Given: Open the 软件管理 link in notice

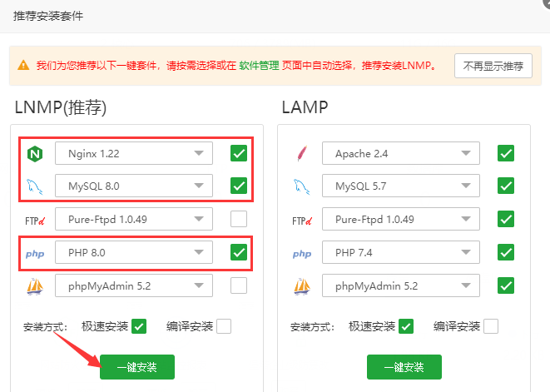Looking at the screenshot, I should [x=260, y=66].
